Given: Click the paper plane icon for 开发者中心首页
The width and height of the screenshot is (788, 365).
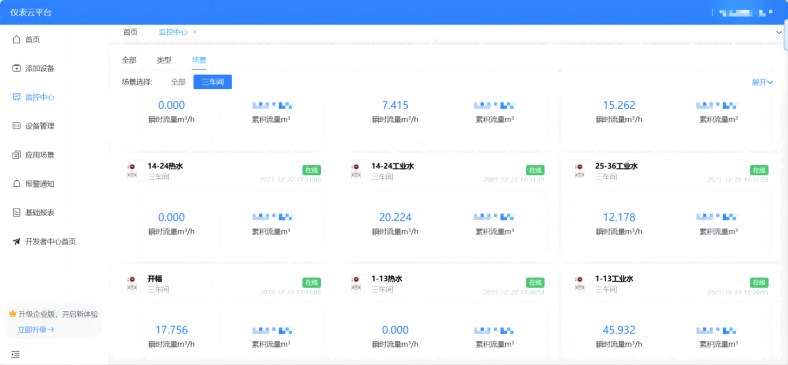Looking at the screenshot, I should point(17,241).
